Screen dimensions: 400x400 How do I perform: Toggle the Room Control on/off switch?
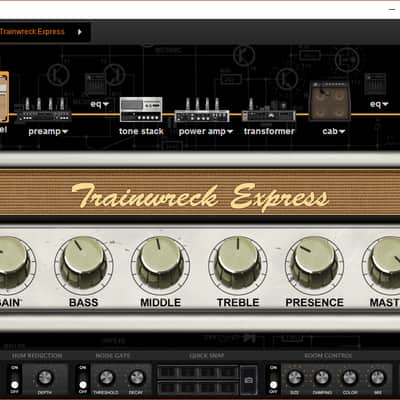[x=273, y=380]
